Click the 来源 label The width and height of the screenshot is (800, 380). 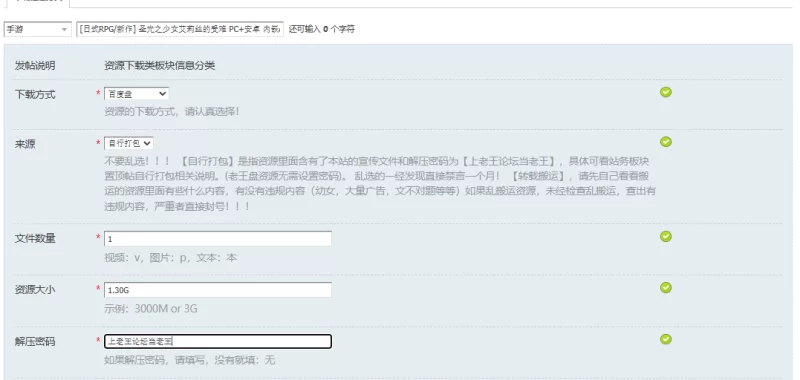pyautogui.click(x=25, y=144)
